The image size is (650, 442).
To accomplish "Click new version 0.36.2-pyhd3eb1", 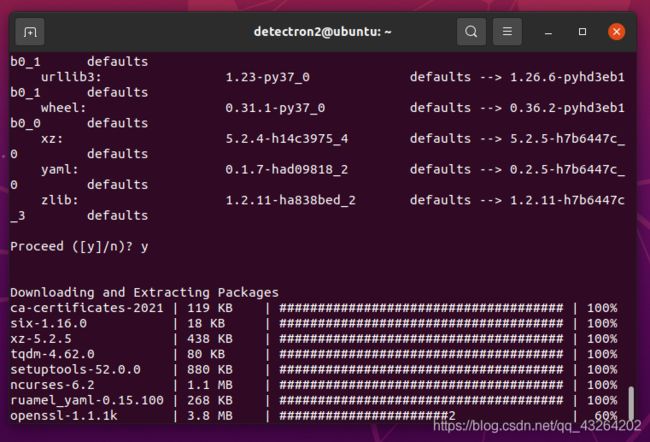I will [567, 108].
